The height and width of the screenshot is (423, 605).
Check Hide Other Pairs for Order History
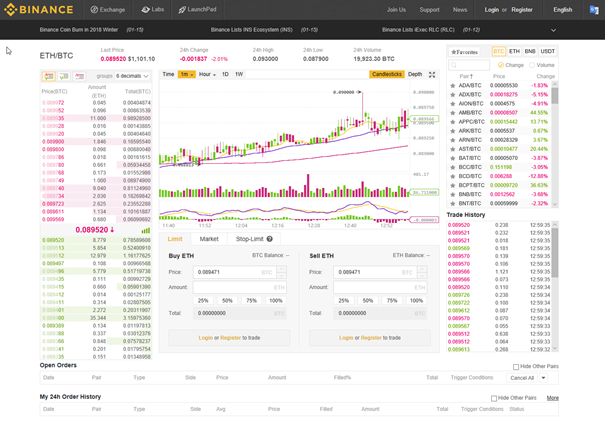[493, 398]
